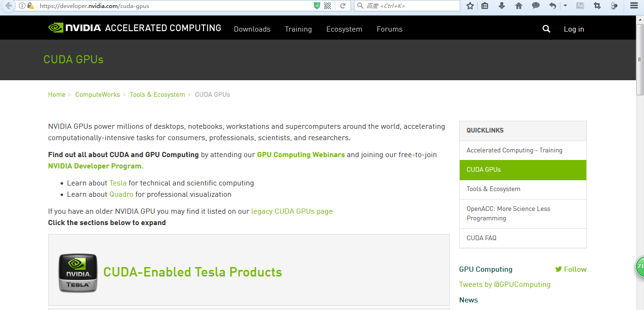The height and width of the screenshot is (310, 644).
Task: Click the green 71 floating badge
Action: coord(640,267)
